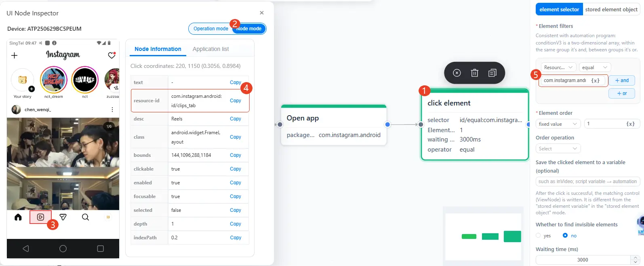This screenshot has width=644, height=266.
Task: Switch to the Node Information tab
Action: point(158,49)
